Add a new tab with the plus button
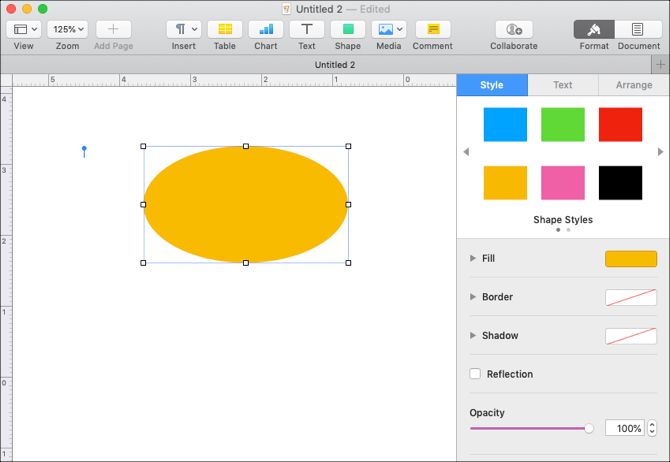The height and width of the screenshot is (462, 670). pos(661,65)
